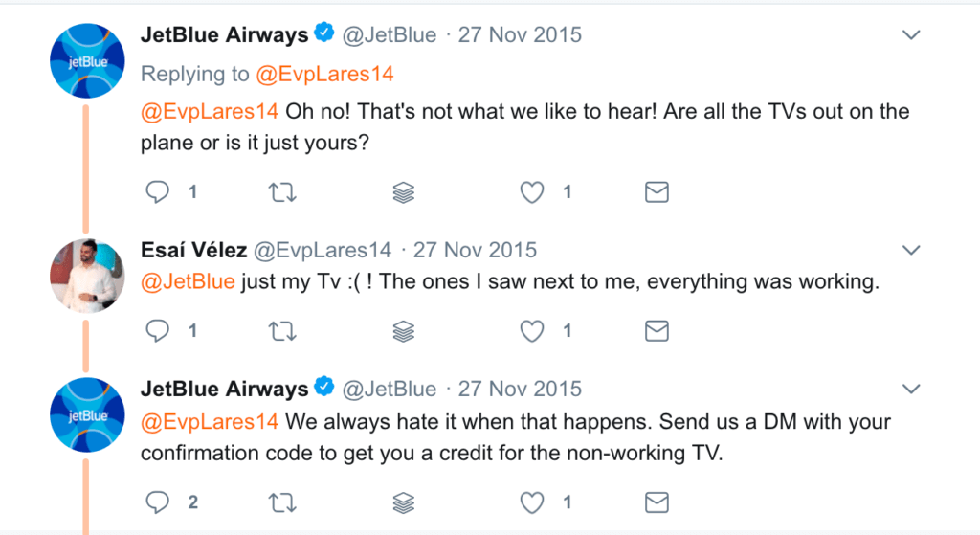Open JetBlue's avatar on the first tweet
980x535 pixels.
(x=84, y=61)
